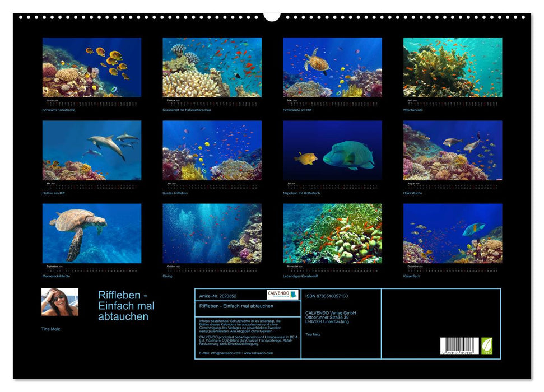Click the Buntes Riffleben caption text
The height and width of the screenshot is (392, 544).
tap(175, 193)
